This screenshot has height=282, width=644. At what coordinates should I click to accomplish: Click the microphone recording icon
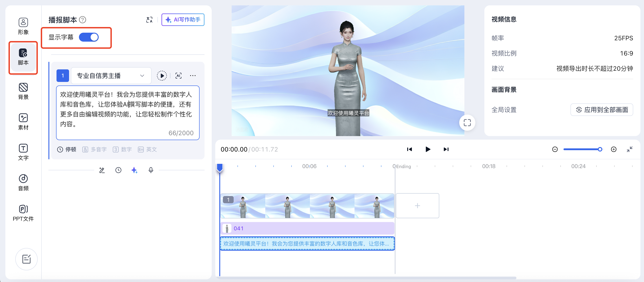click(151, 170)
